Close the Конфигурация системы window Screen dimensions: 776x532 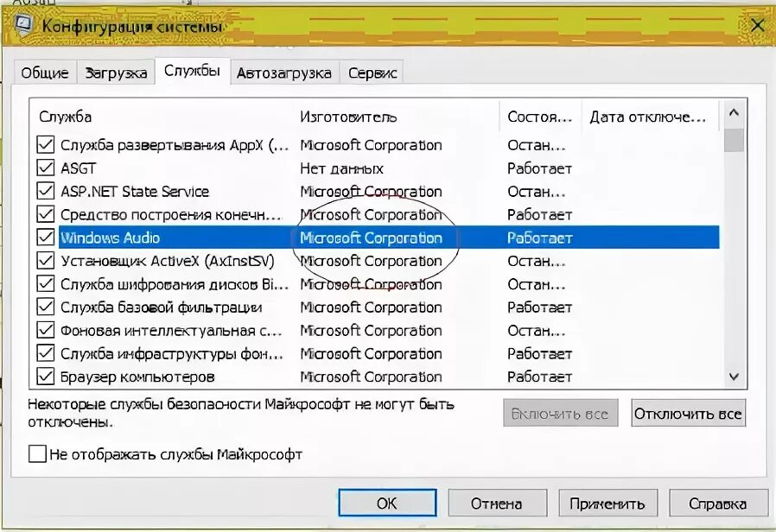(x=757, y=25)
